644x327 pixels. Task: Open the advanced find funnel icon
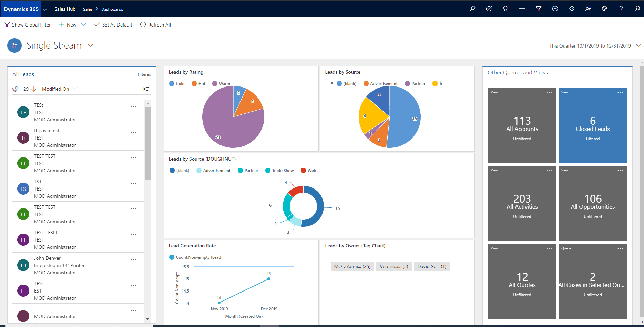pyautogui.click(x=539, y=9)
